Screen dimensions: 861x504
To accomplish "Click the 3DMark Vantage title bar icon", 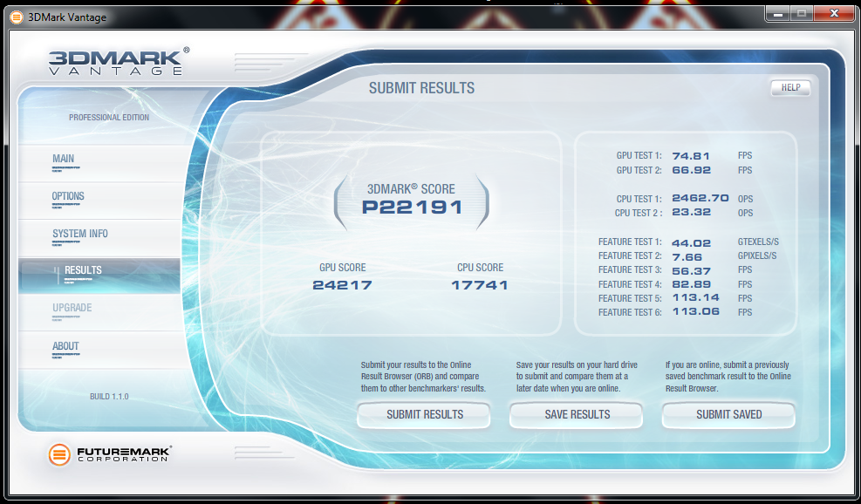I will point(17,17).
